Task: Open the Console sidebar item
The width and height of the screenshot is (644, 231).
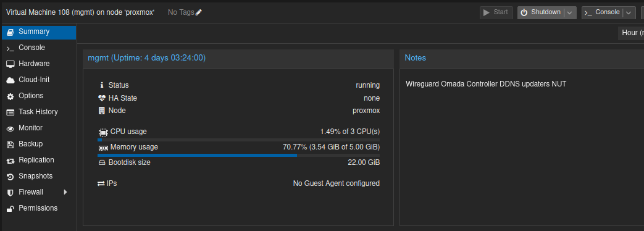Action: tap(39, 48)
